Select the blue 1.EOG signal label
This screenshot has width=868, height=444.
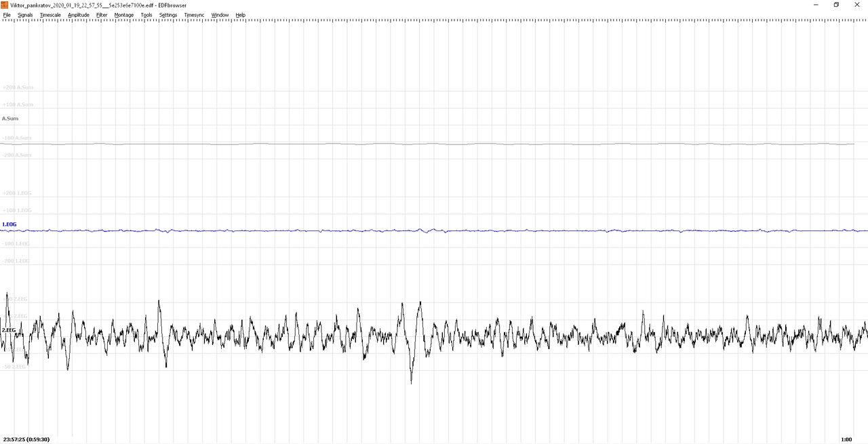pyautogui.click(x=9, y=224)
